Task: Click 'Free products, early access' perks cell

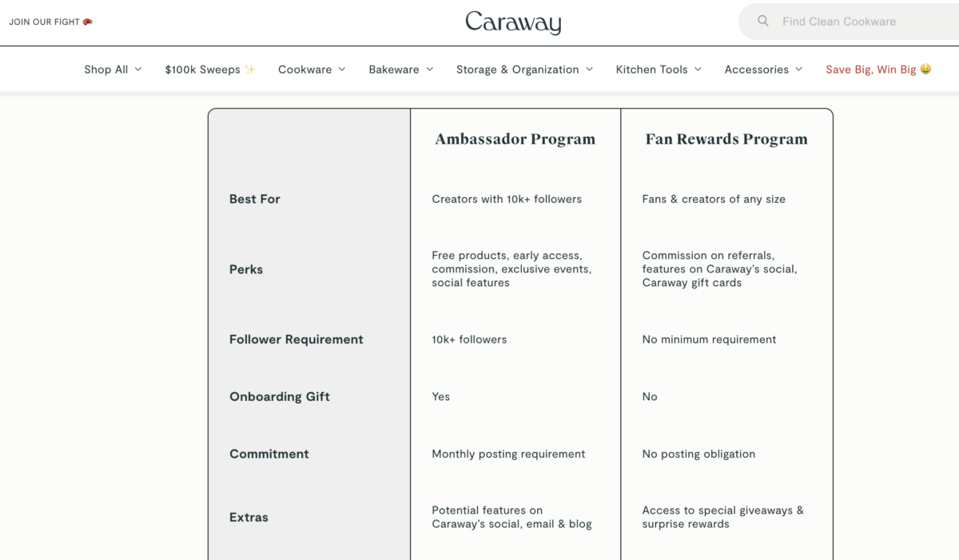Action: [x=511, y=269]
